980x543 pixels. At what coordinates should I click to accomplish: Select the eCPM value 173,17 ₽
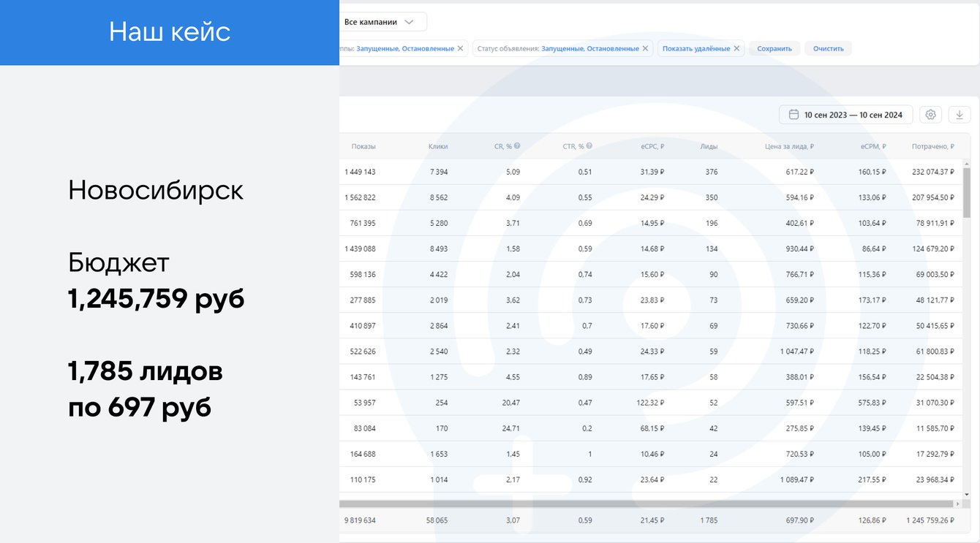pyautogui.click(x=871, y=300)
